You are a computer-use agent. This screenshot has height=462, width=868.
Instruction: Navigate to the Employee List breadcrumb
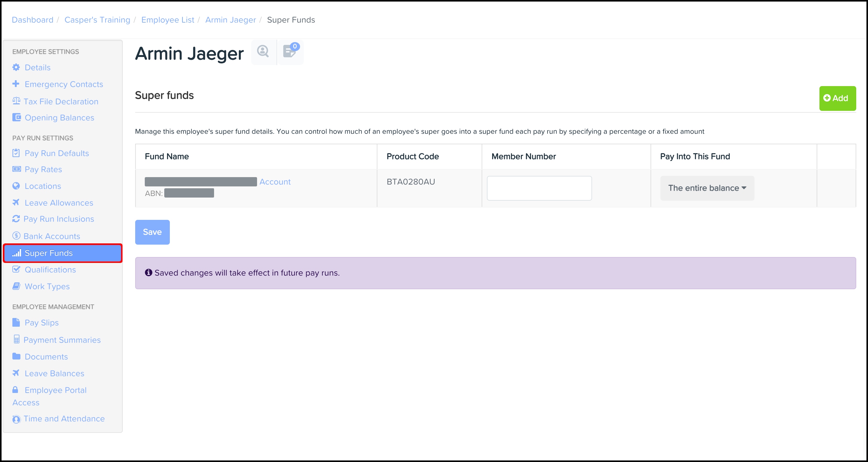pos(167,20)
